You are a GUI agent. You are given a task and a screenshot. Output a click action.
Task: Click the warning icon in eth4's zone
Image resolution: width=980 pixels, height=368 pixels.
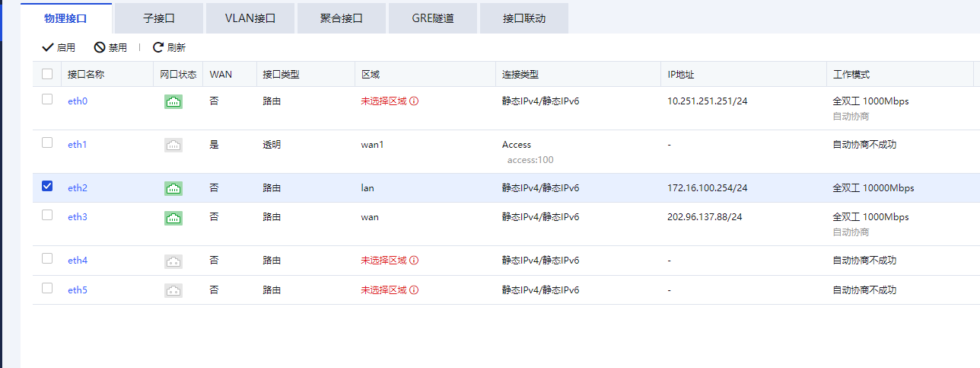point(415,261)
